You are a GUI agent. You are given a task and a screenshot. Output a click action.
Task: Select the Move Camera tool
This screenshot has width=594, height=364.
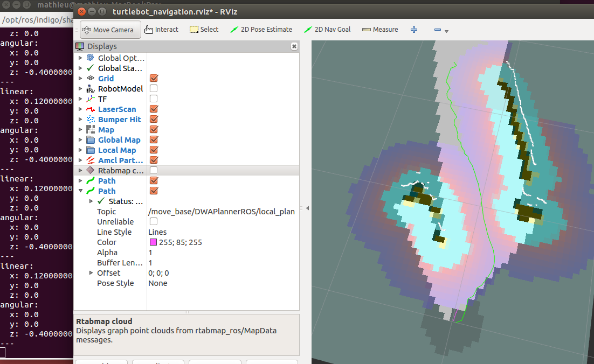110,30
